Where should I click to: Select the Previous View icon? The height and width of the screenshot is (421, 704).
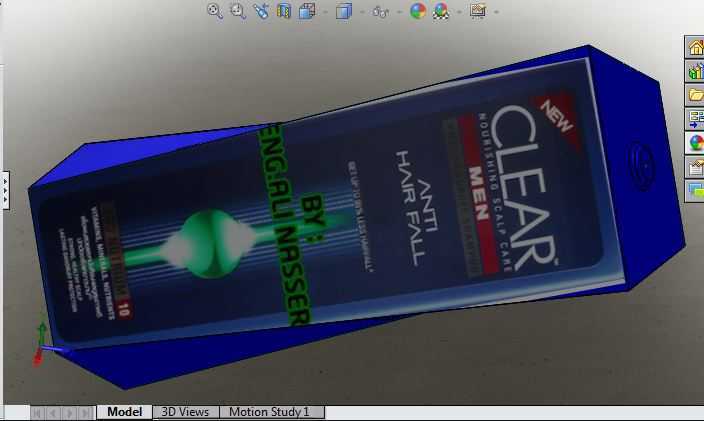(260, 11)
